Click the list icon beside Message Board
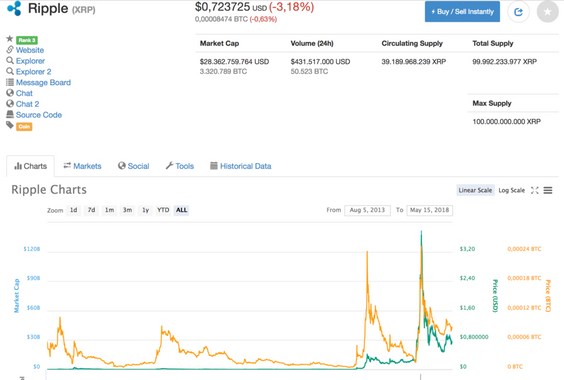The height and width of the screenshot is (380, 564). click(x=10, y=82)
